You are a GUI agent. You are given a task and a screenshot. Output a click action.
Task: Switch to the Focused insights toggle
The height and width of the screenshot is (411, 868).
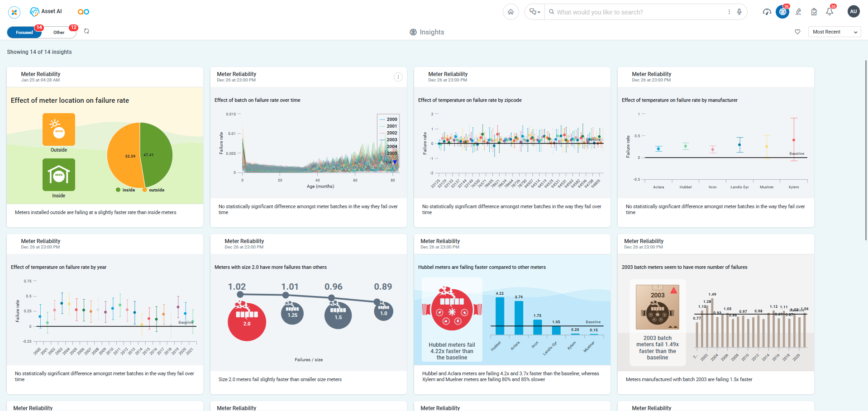click(24, 32)
